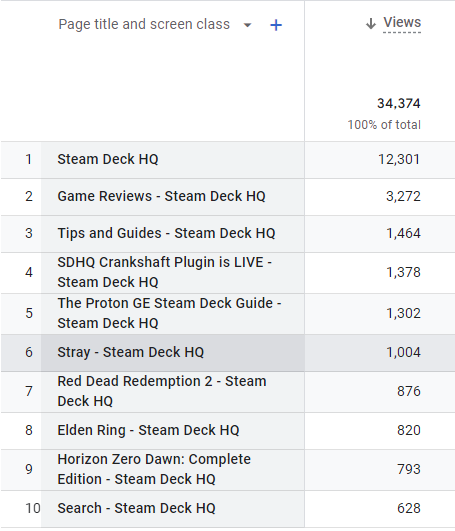Sort by Views descending arrow
Screen dimensions: 455x531
pyautogui.click(x=371, y=24)
